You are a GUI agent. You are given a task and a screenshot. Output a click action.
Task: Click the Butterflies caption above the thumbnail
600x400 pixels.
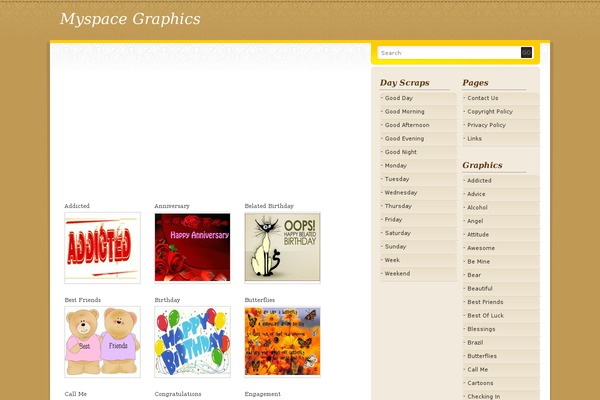259,300
